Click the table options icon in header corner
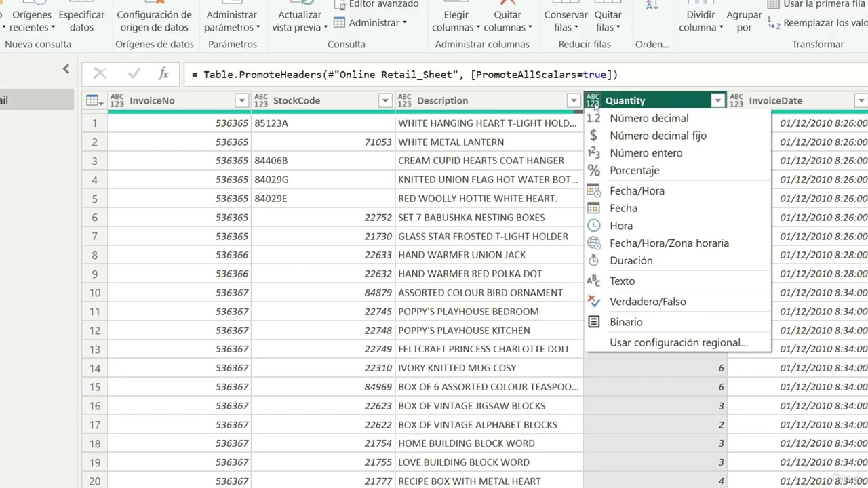The image size is (868, 488). coord(94,100)
